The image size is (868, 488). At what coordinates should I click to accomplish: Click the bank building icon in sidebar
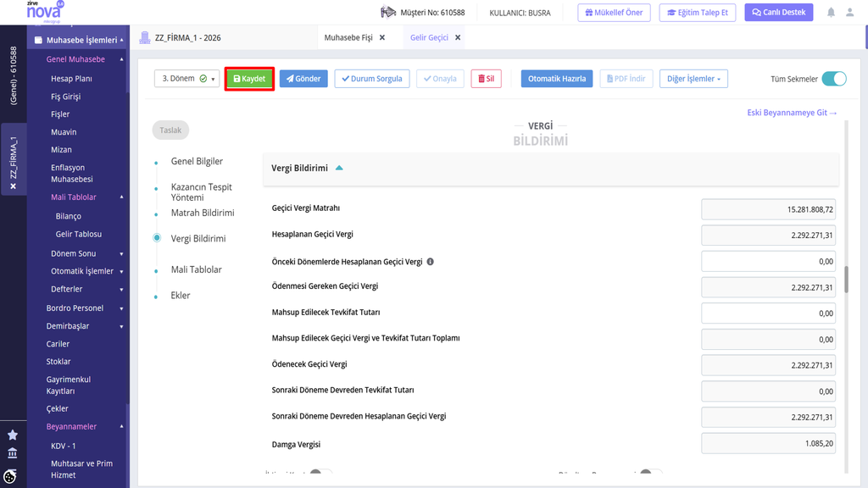(x=12, y=453)
